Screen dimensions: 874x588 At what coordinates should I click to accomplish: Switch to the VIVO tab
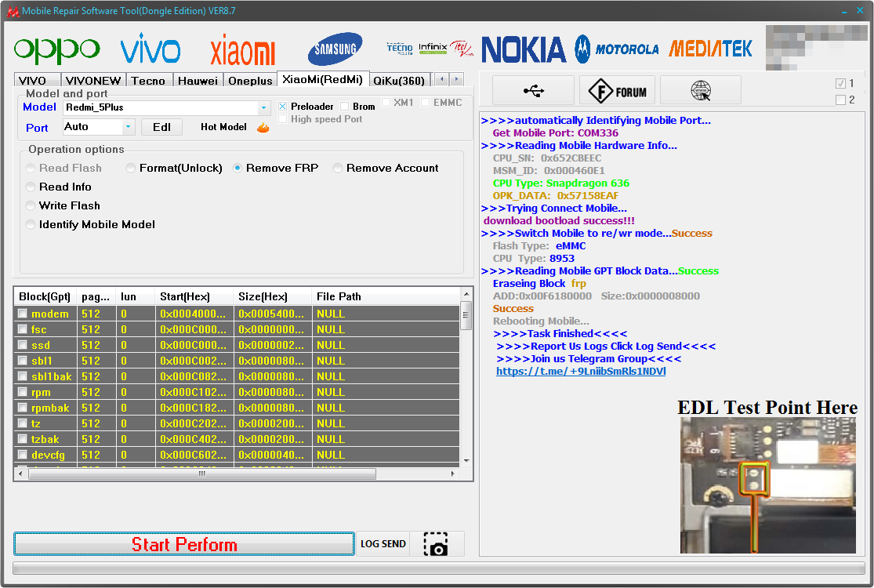point(37,81)
